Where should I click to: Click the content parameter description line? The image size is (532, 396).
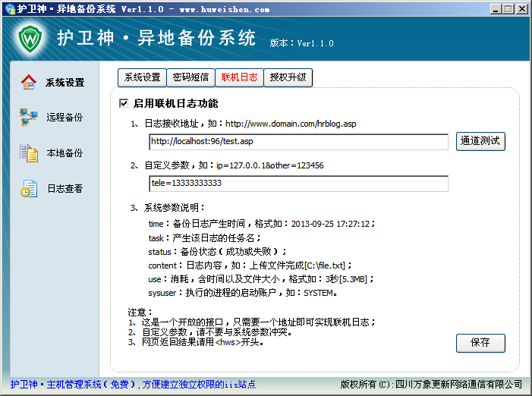(250, 265)
